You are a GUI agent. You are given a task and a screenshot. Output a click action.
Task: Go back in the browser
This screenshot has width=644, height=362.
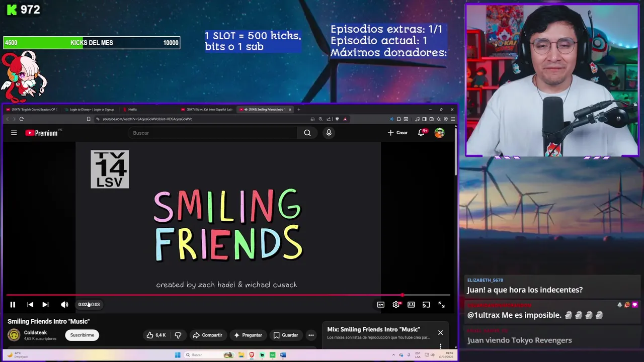7,119
